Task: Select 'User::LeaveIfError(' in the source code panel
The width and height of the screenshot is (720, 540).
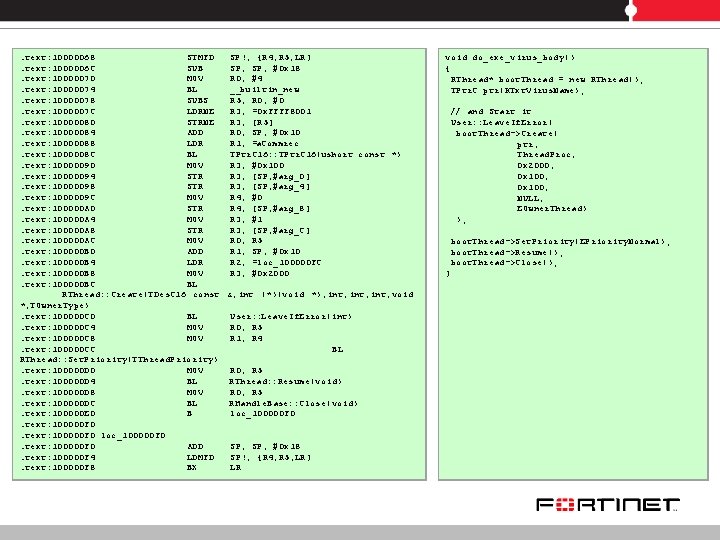Action: tap(501, 123)
